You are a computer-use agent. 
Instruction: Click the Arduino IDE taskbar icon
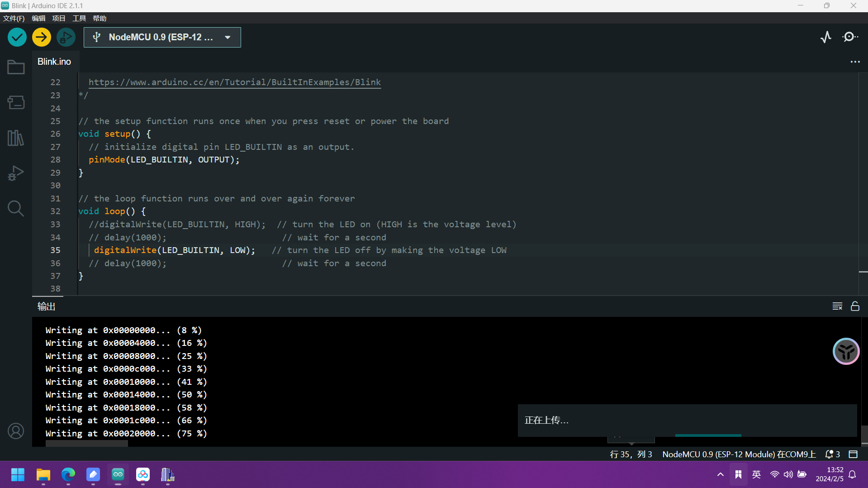coord(118,474)
